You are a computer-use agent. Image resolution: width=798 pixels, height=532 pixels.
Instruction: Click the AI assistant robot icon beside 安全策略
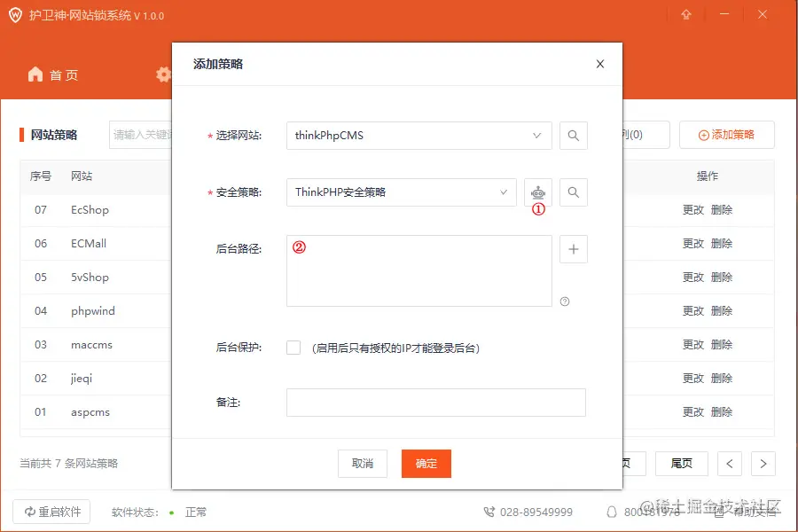tap(539, 192)
